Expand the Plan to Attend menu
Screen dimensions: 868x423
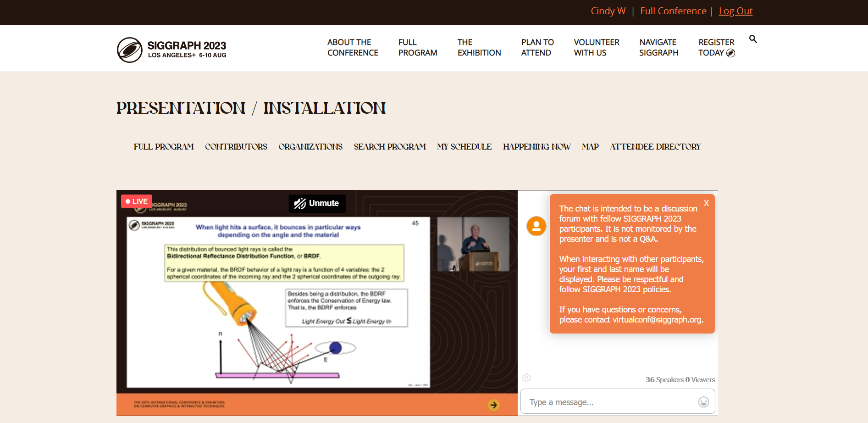click(x=537, y=48)
